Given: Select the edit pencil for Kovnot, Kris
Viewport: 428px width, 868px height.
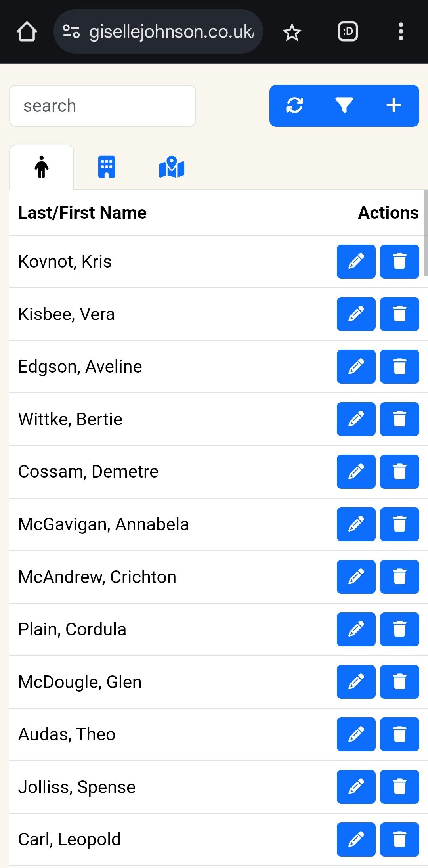Looking at the screenshot, I should (x=355, y=261).
